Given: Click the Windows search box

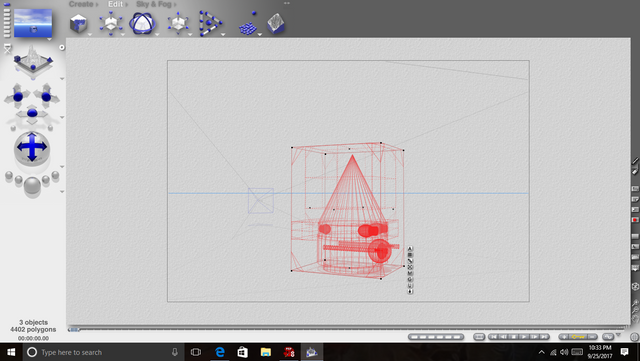Looking at the screenshot, I should [x=104, y=352].
